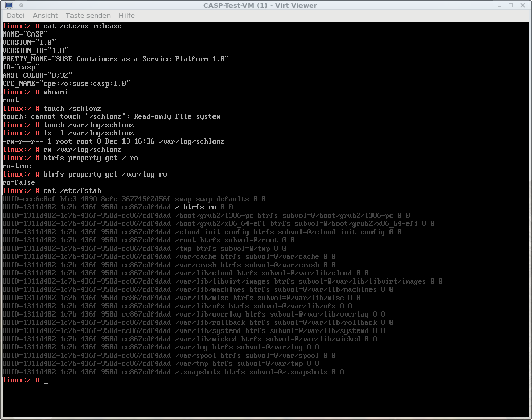The width and height of the screenshot is (532, 420).
Task: Open the Ansicht menu
Action: 45,16
